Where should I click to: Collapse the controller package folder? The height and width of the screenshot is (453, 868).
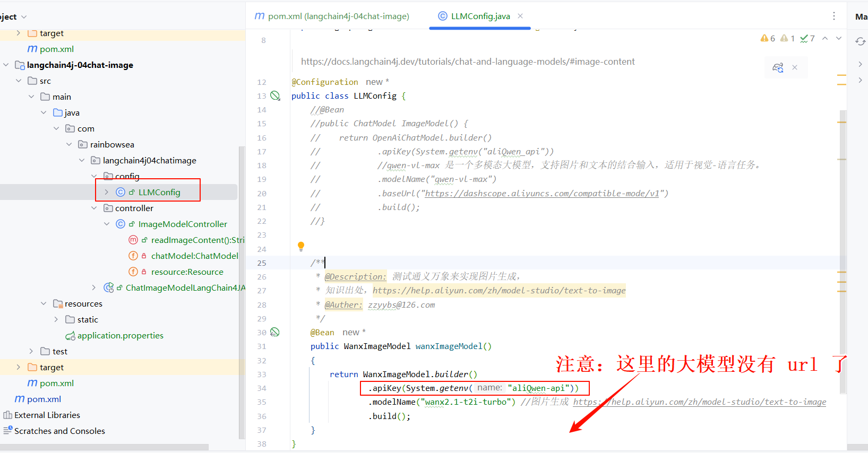click(x=94, y=208)
